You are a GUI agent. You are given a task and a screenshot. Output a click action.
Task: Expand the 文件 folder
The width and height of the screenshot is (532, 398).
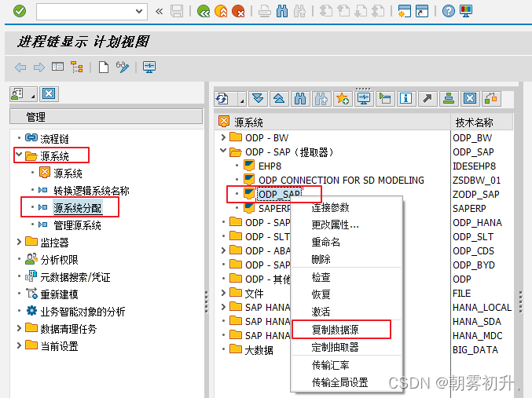click(x=223, y=293)
